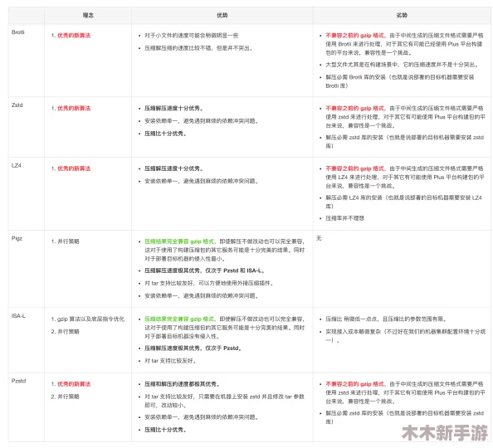Click the "优势" column header
The height and width of the screenshot is (448, 493).
click(x=222, y=15)
